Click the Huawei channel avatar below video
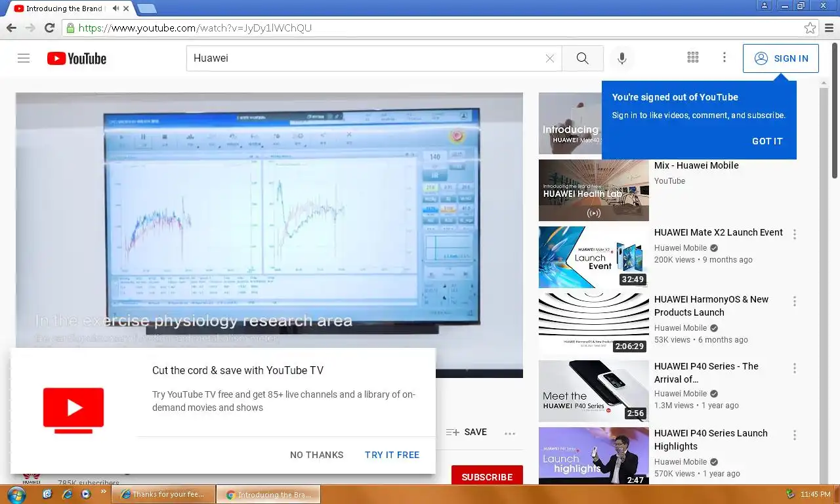Viewport: 840px width, 504px height. (x=31, y=479)
